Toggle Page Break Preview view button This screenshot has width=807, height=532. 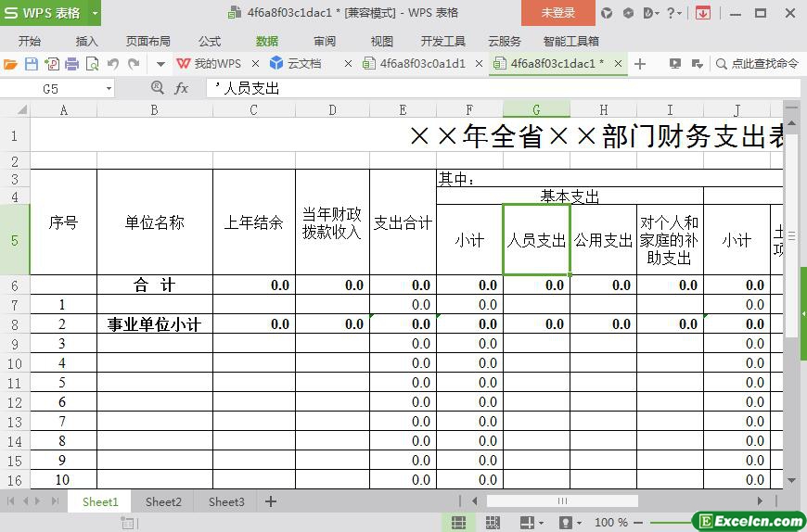coord(493,523)
